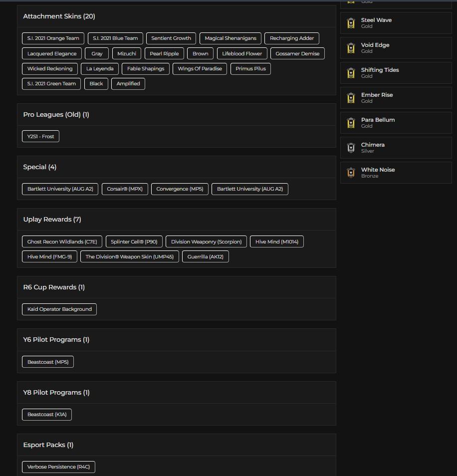Click the Shifting Tides gold rank icon
Viewport: 457px width, 476px height.
(x=351, y=73)
